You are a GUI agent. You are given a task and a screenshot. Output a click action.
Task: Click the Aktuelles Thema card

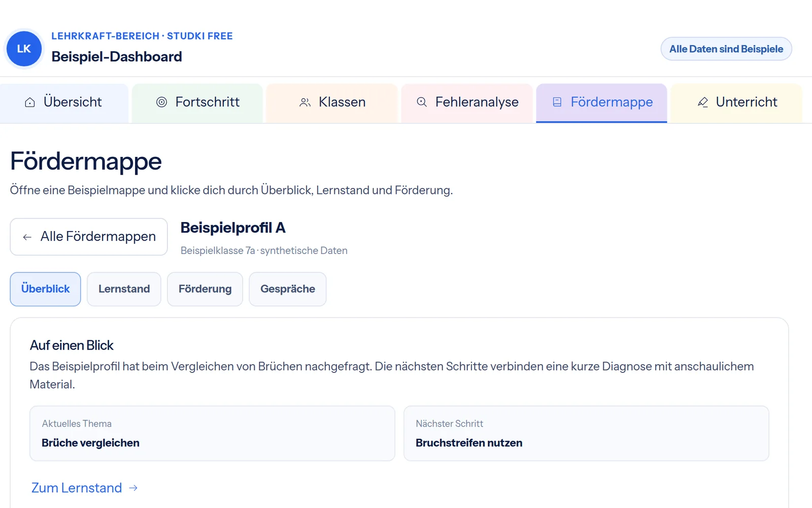pos(212,433)
